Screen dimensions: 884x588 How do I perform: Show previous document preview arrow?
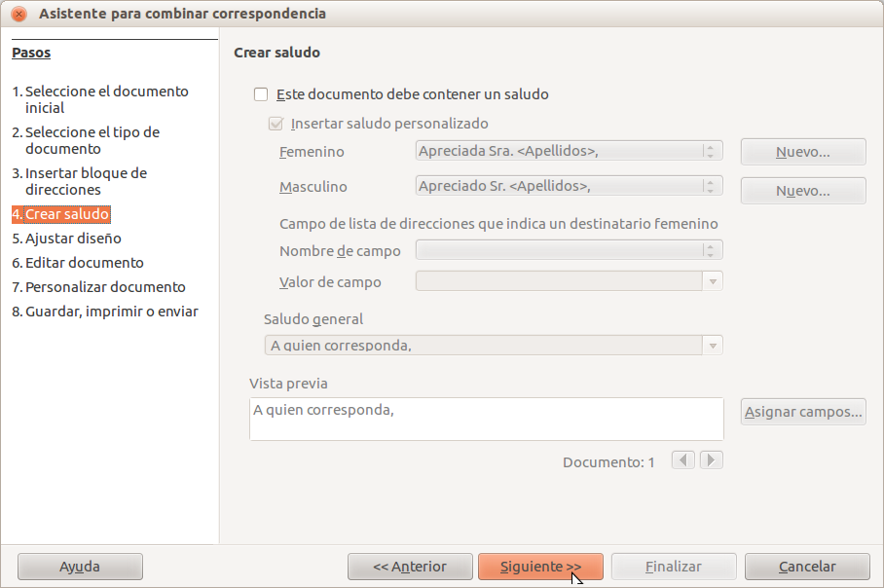pos(683,460)
